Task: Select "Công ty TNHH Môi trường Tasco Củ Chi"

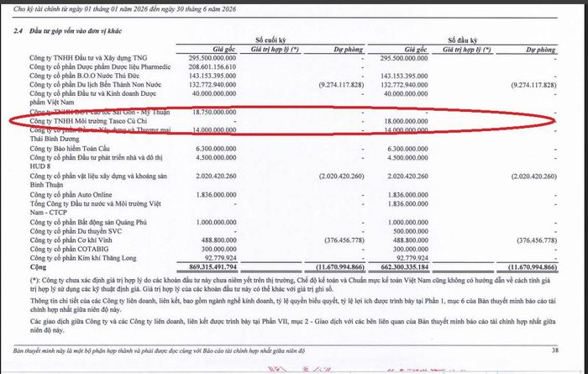Action: pyautogui.click(x=88, y=121)
